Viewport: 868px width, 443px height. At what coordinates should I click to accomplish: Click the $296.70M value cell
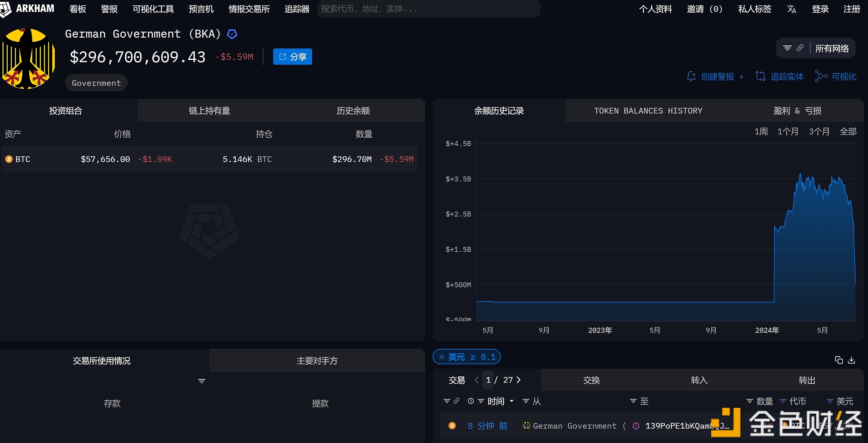[352, 159]
